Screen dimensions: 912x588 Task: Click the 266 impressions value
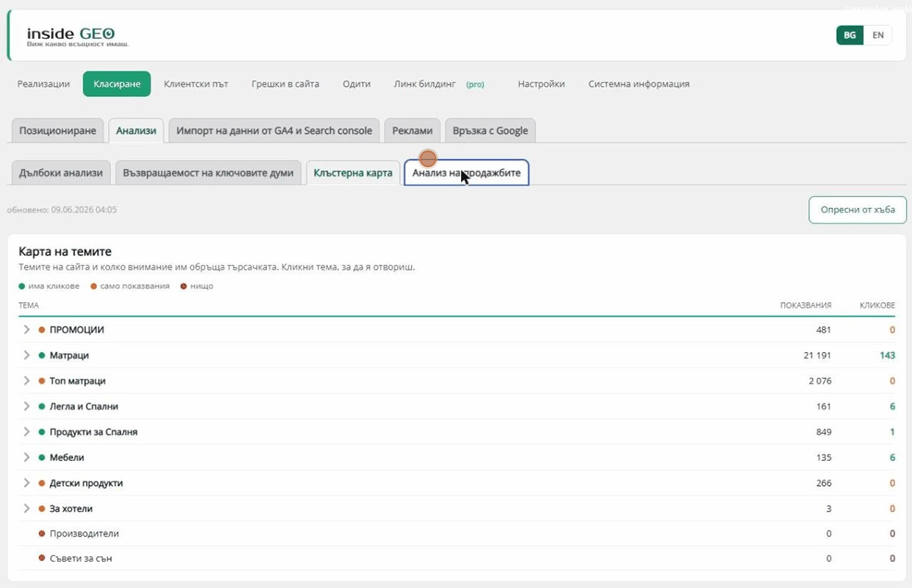[x=824, y=483]
